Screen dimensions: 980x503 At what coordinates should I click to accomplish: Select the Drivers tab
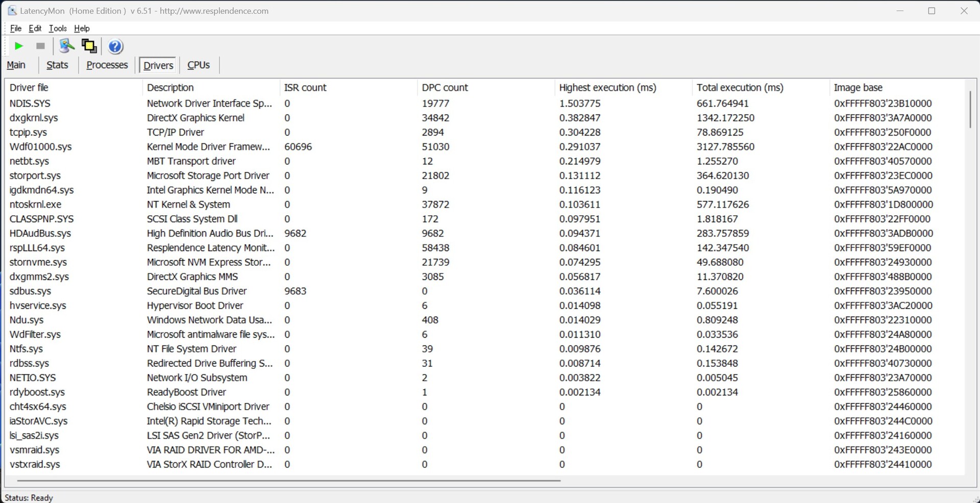tap(158, 65)
